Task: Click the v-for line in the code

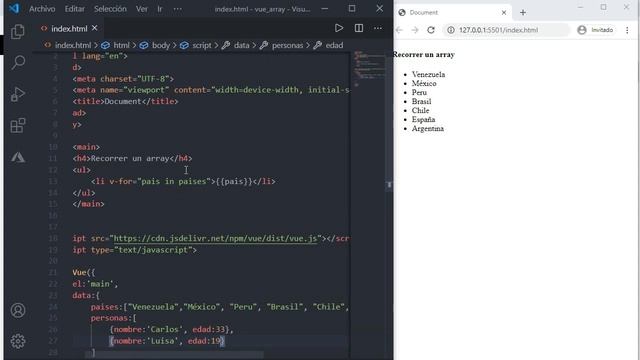Action: click(x=183, y=181)
